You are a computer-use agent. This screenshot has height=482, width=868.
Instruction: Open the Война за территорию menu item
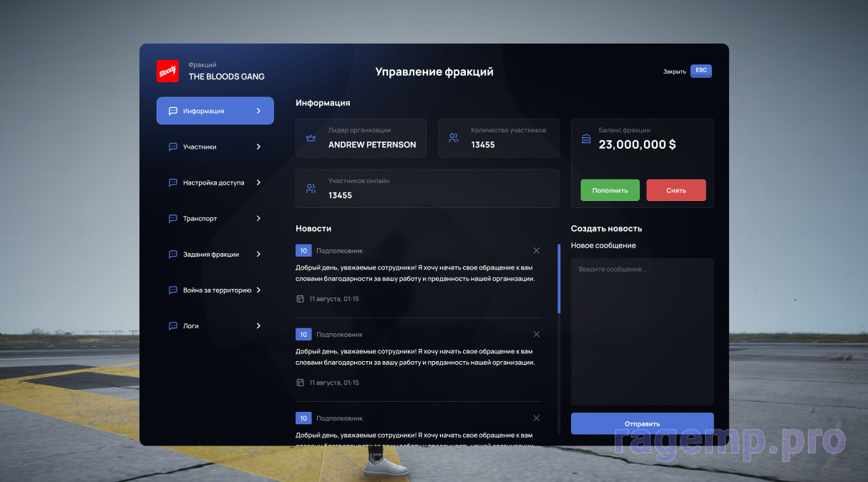[215, 290]
